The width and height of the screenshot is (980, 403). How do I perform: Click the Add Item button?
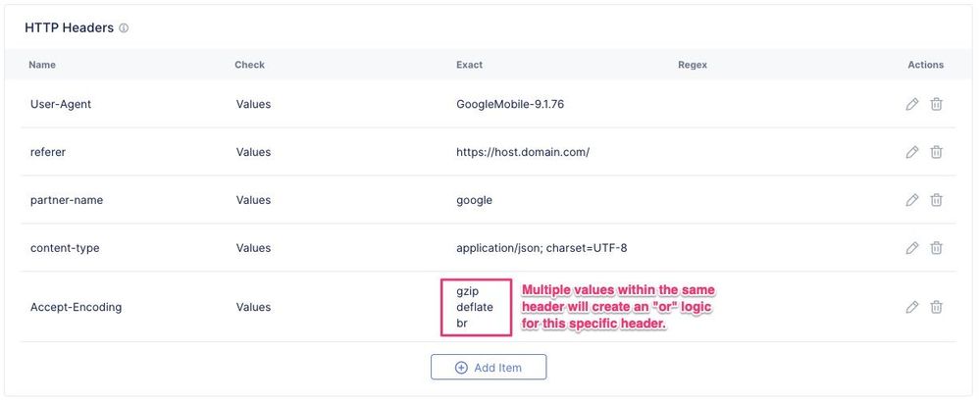click(488, 368)
